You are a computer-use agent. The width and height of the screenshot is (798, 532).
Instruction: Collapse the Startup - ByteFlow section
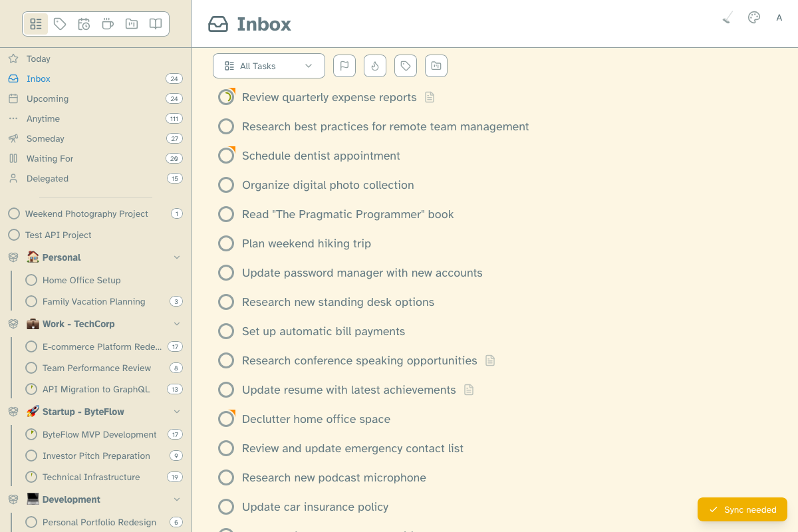tap(177, 412)
